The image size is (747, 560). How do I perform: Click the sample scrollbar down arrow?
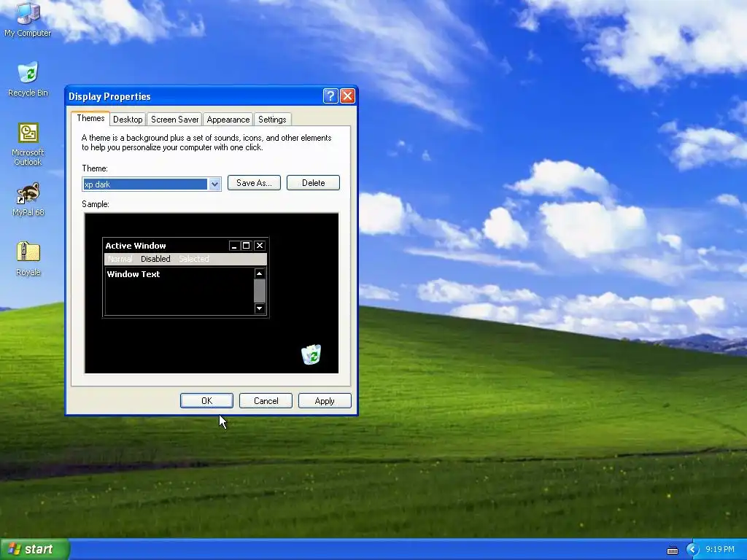[259, 308]
